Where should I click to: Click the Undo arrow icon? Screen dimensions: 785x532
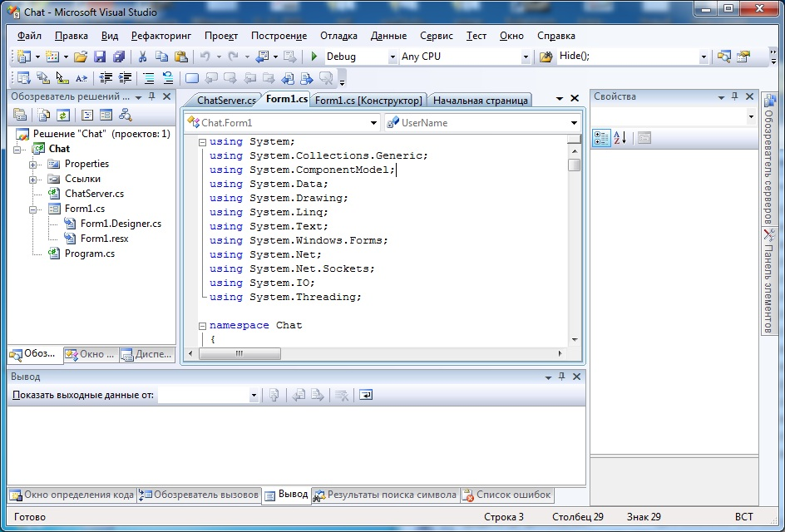(x=205, y=57)
